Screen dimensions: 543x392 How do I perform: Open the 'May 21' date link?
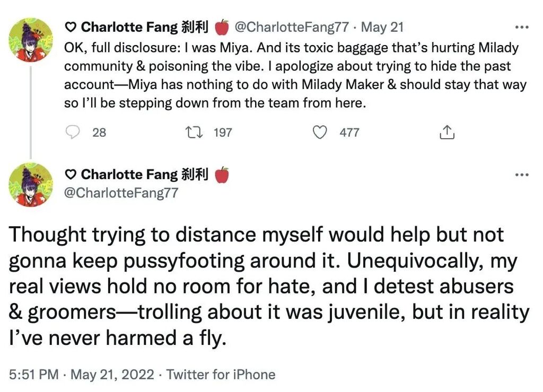pyautogui.click(x=382, y=26)
